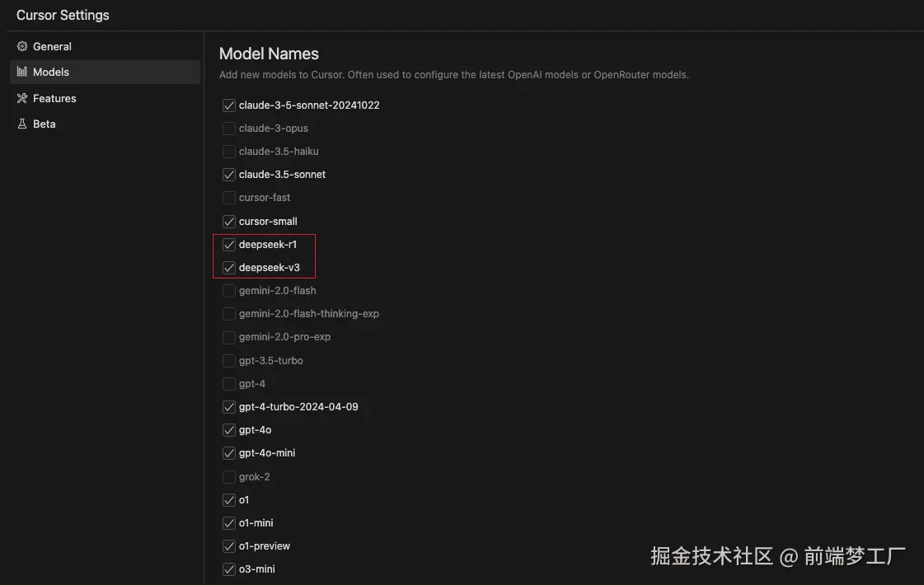Enable the grok-2 model

click(x=228, y=476)
